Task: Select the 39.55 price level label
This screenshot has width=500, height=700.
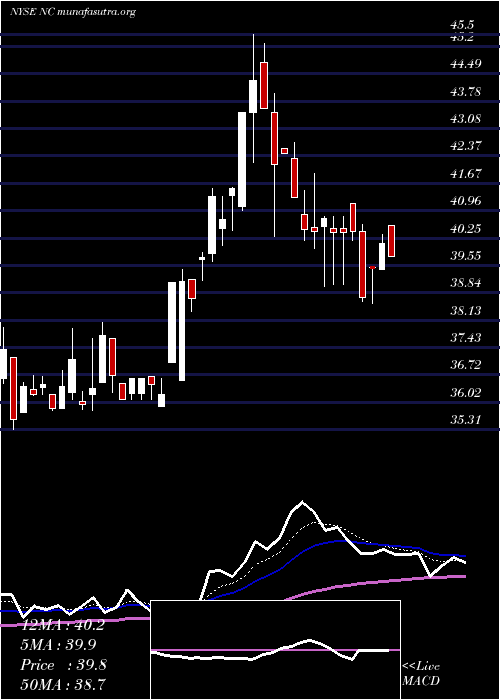Action: tap(466, 256)
